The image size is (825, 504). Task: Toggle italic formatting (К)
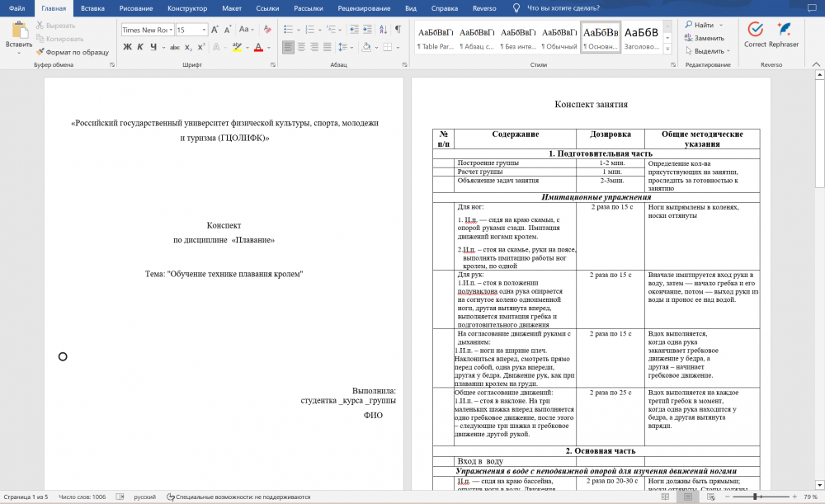tap(140, 47)
